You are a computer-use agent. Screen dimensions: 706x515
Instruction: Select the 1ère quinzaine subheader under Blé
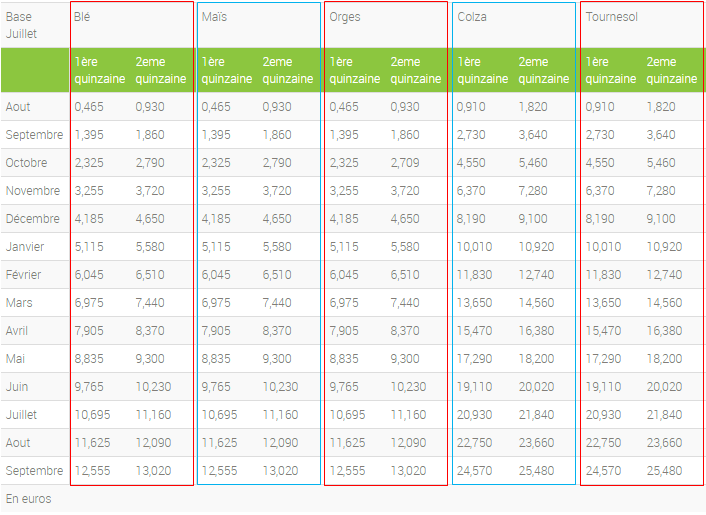pos(99,70)
